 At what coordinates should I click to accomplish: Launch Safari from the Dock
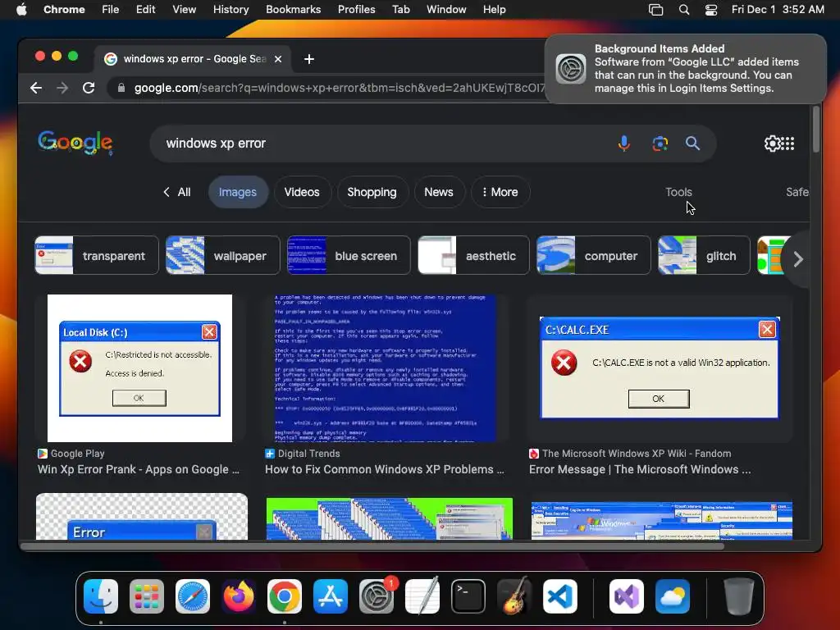tap(192, 596)
